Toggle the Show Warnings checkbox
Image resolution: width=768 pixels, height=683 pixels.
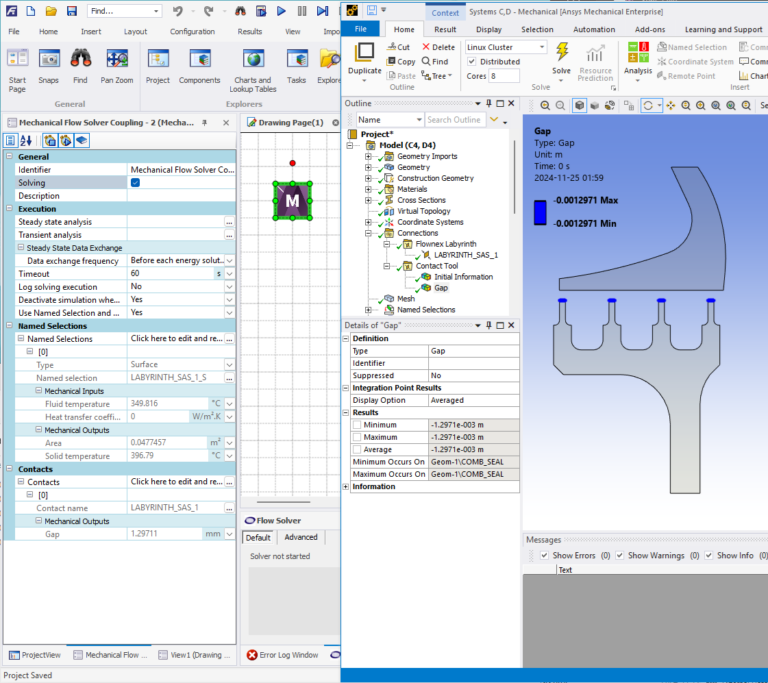pos(620,556)
